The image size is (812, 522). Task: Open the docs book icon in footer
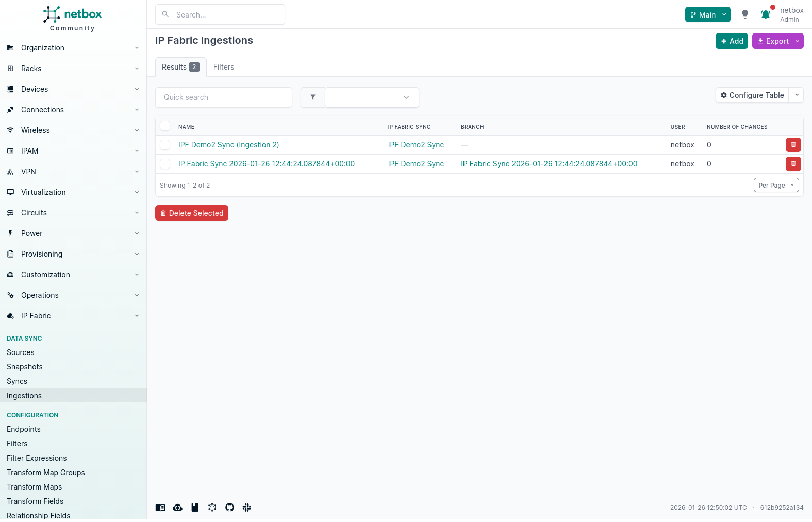pyautogui.click(x=160, y=508)
